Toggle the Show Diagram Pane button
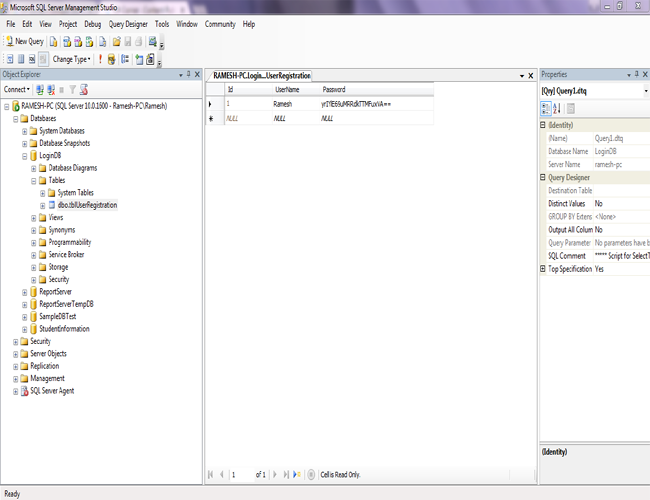Viewport: 650px width, 500px height. pos(10,59)
